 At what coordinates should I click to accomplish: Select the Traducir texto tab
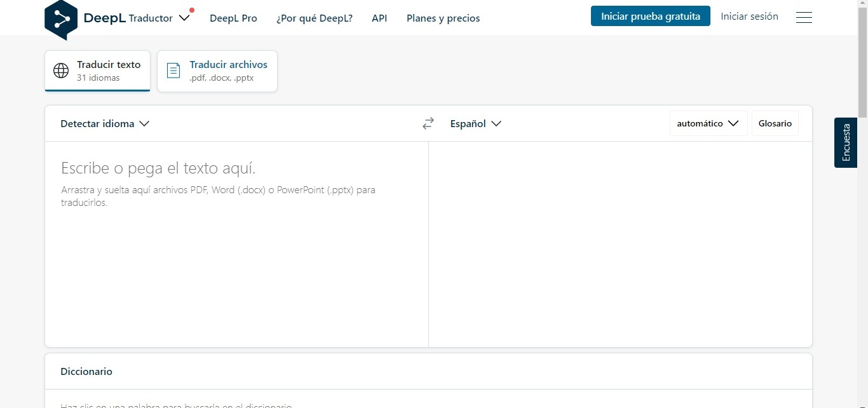97,71
